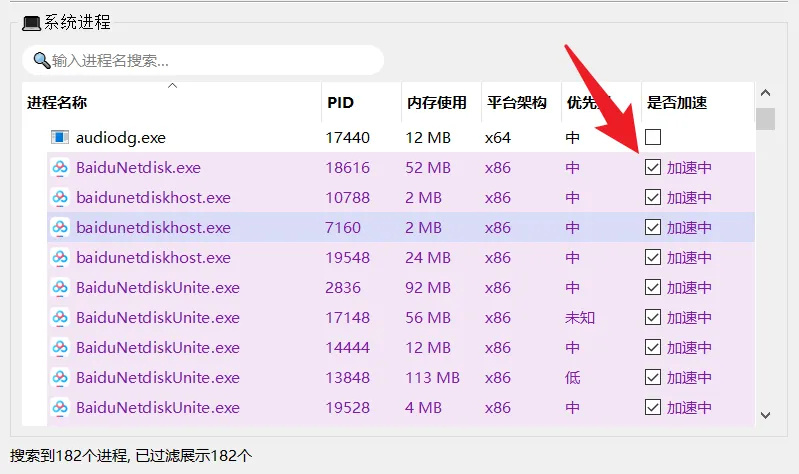The image size is (799, 474).
Task: Click the scrollbar up arrow
Action: pyautogui.click(x=765, y=93)
